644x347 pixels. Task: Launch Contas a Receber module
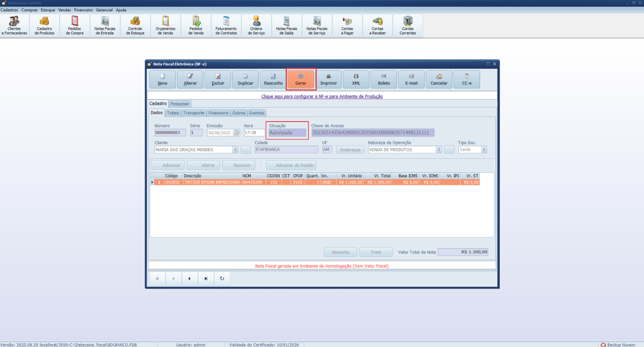click(377, 26)
